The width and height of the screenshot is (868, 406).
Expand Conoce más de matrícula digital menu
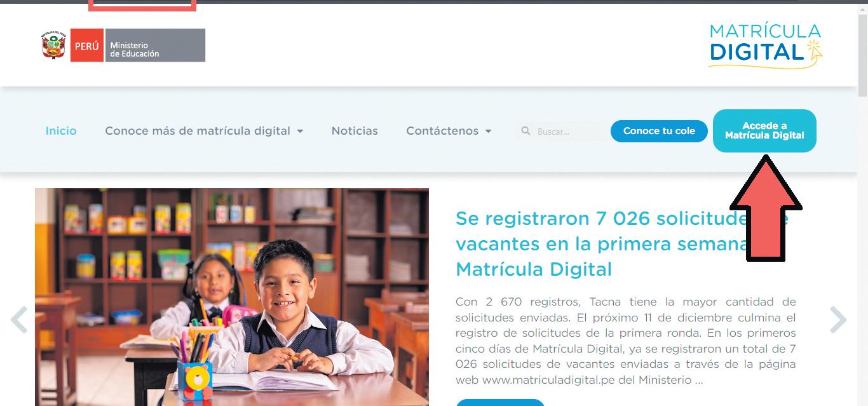click(204, 131)
